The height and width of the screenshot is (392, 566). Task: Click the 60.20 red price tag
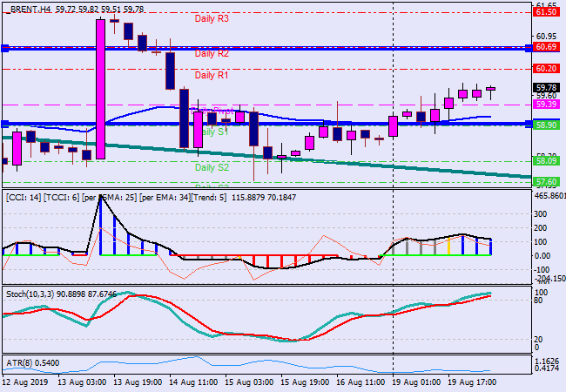(545, 68)
